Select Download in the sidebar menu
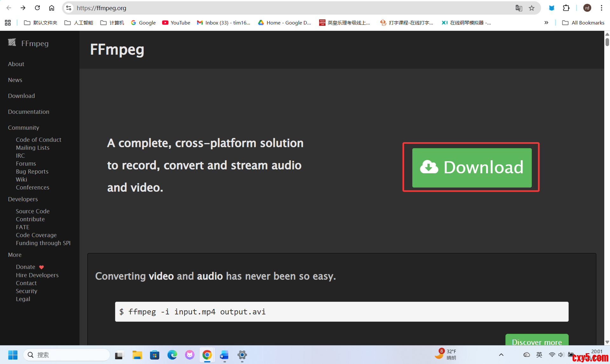Screen dimensions: 610x364 21,96
